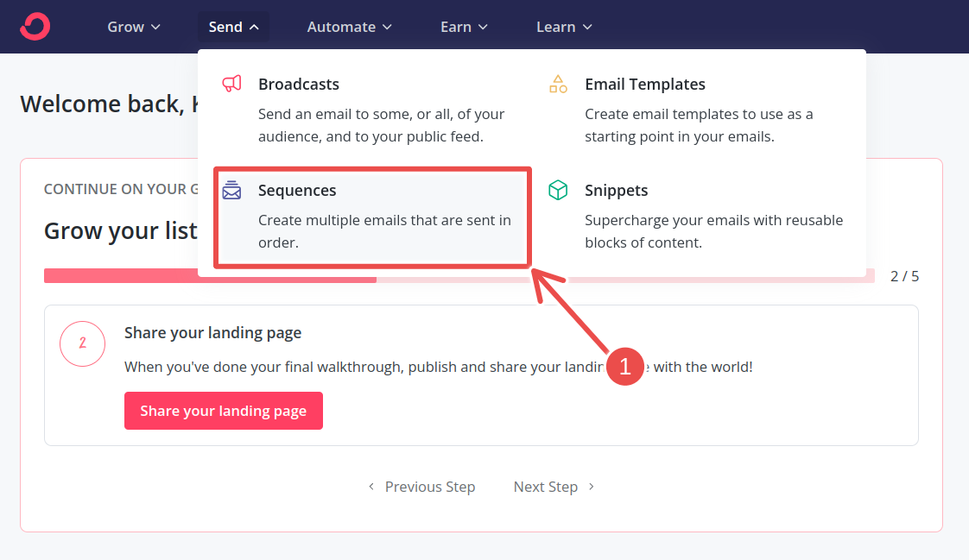Image resolution: width=969 pixels, height=560 pixels.
Task: Open the Learn menu
Action: point(563,27)
